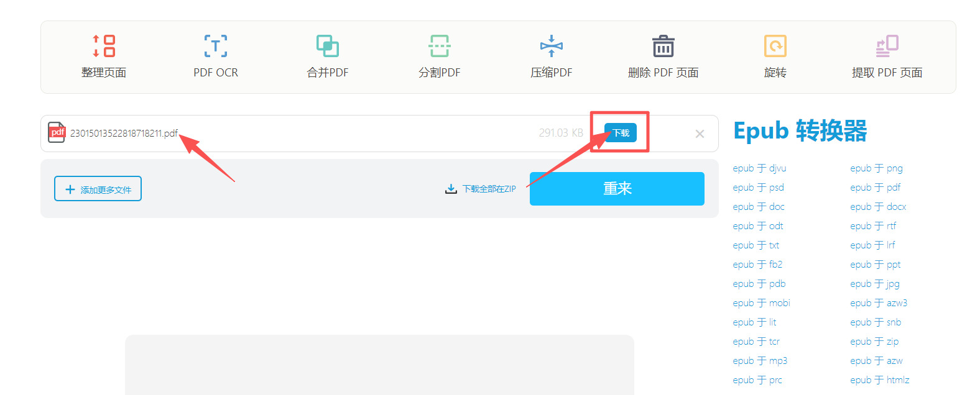
Task: Open the epub 于 htmlz link
Action: [x=880, y=380]
